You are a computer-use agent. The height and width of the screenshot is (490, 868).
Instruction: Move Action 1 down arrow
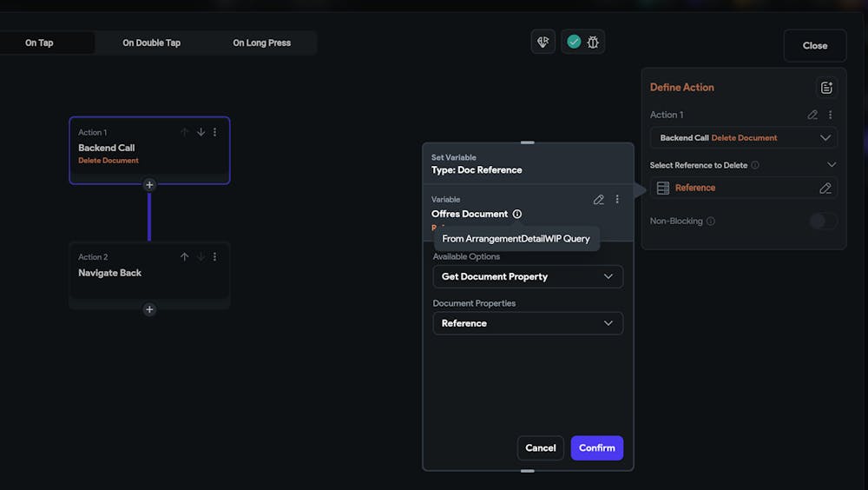point(201,132)
